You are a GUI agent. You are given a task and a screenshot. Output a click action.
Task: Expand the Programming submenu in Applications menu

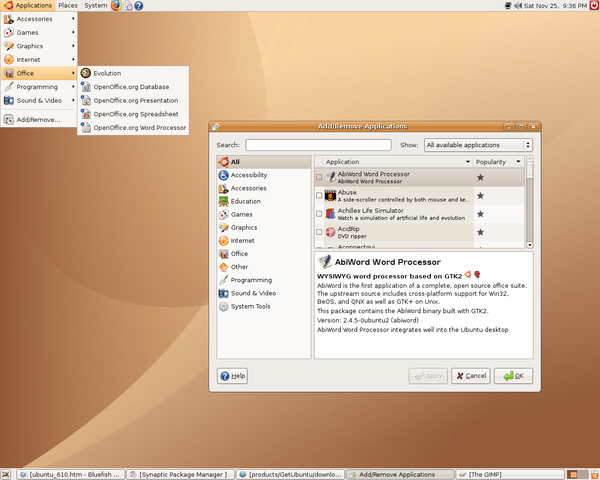39,87
